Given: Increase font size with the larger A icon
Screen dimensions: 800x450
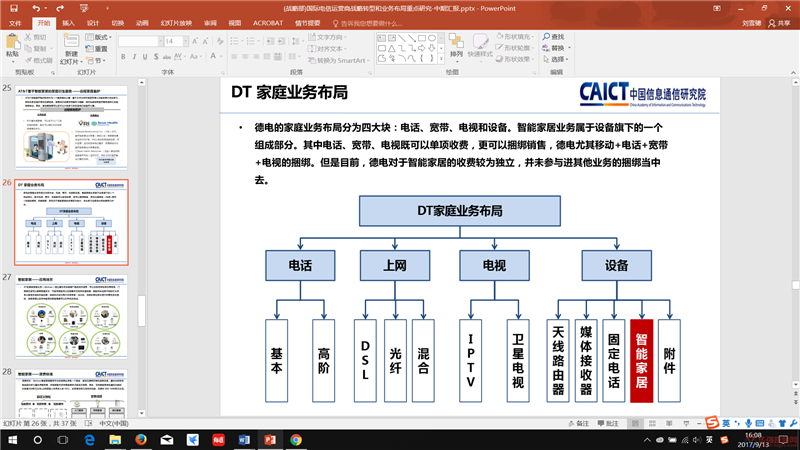Looking at the screenshot, I should (195, 41).
